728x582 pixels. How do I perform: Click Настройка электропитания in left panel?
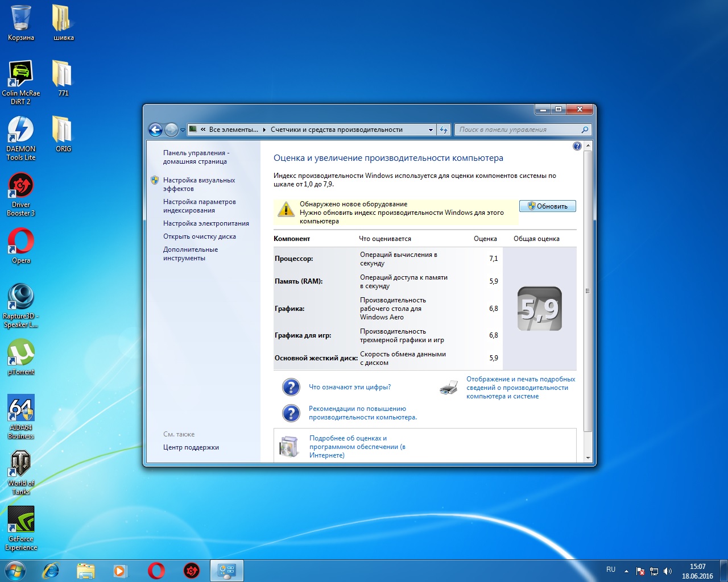pos(206,223)
